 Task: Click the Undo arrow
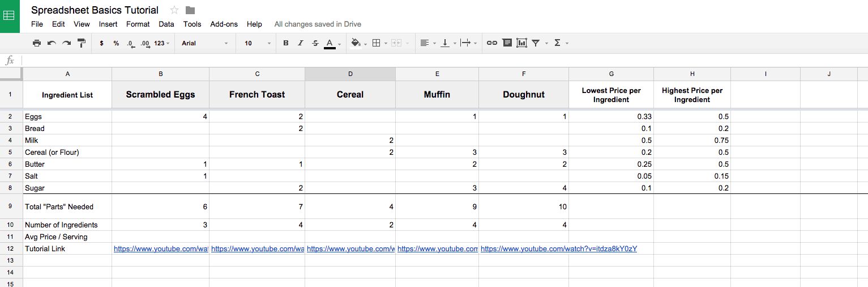52,43
